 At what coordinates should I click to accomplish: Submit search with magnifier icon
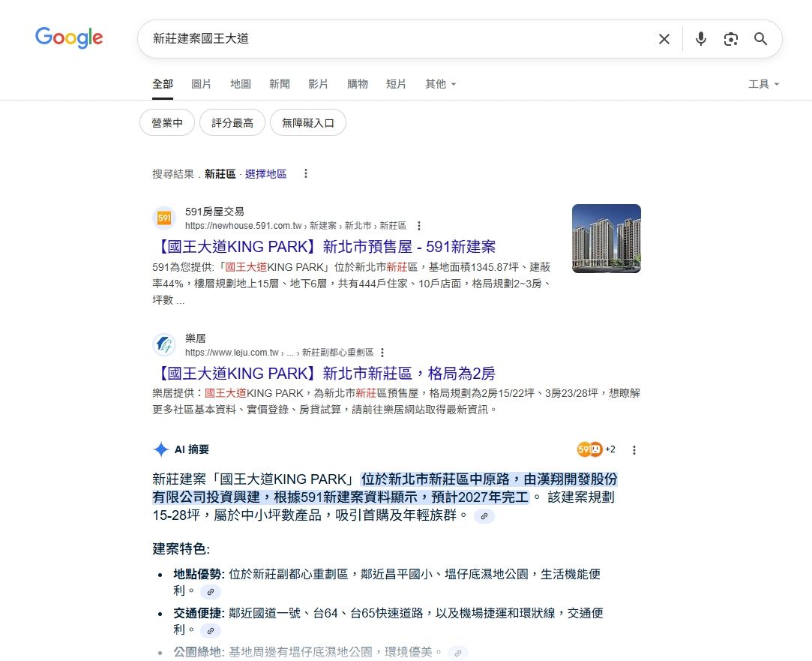tap(760, 39)
